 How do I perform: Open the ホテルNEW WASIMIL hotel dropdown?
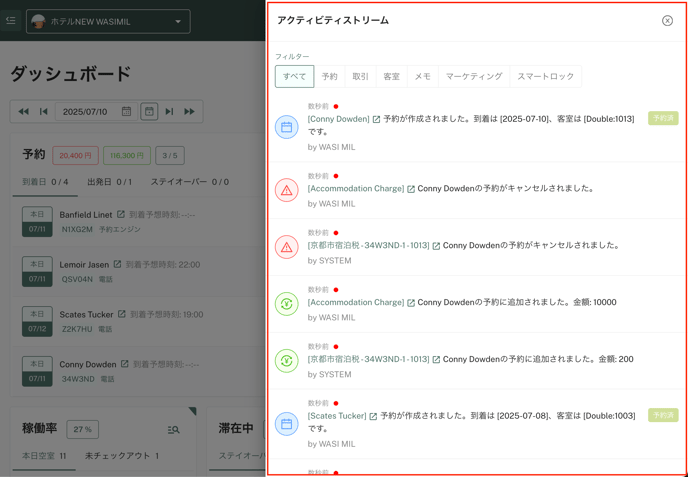point(108,22)
